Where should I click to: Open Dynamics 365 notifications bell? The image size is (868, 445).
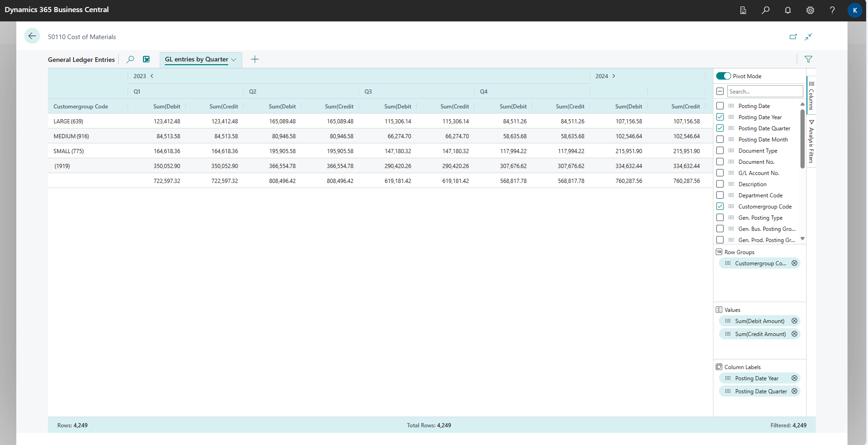tap(788, 10)
